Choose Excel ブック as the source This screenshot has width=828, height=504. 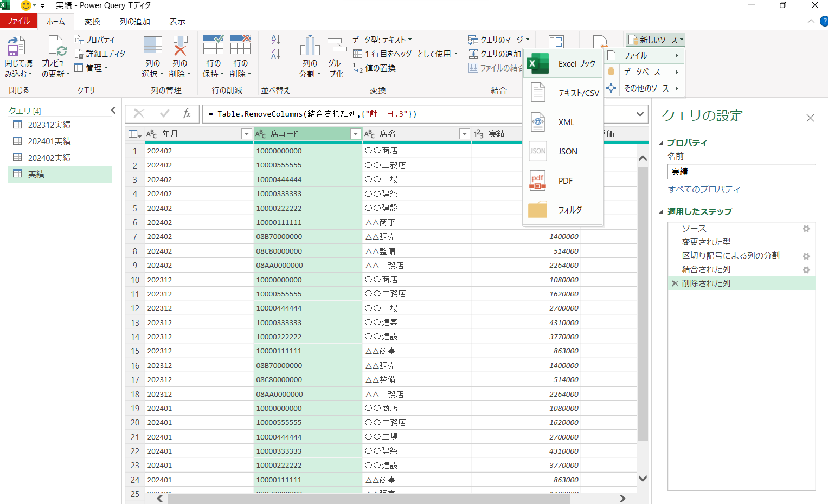click(563, 63)
